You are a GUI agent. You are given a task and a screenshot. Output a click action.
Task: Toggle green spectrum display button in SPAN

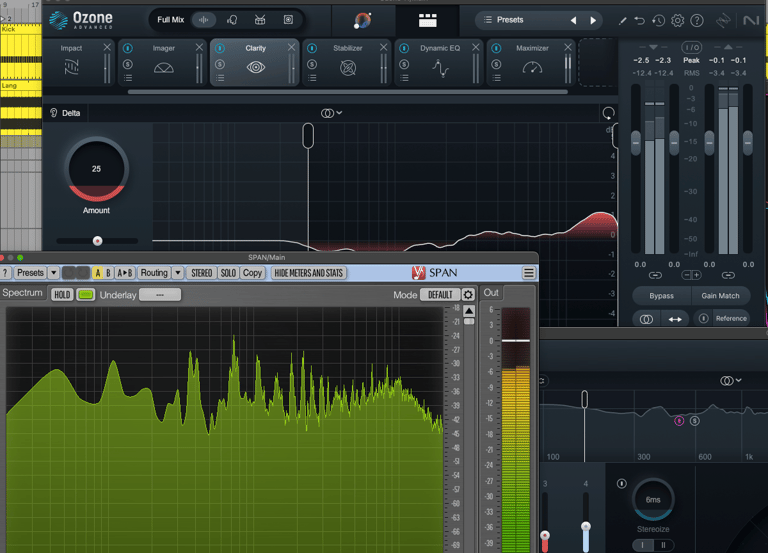[x=86, y=294]
